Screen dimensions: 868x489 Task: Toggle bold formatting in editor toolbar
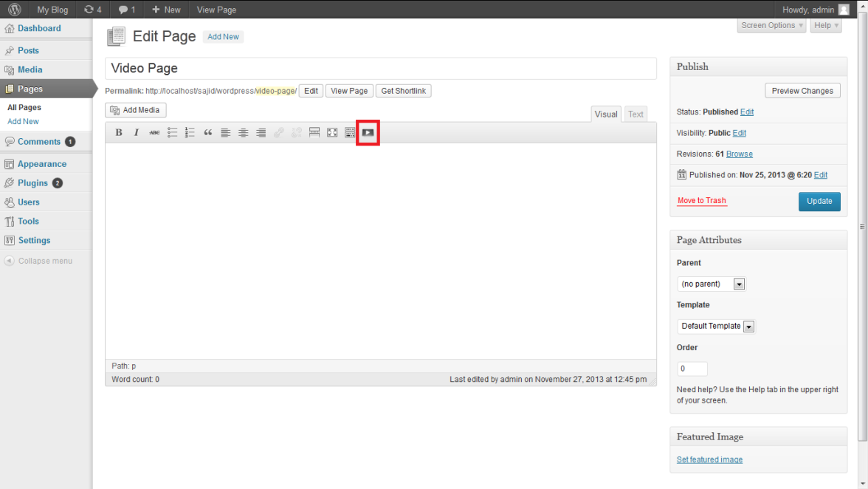119,133
